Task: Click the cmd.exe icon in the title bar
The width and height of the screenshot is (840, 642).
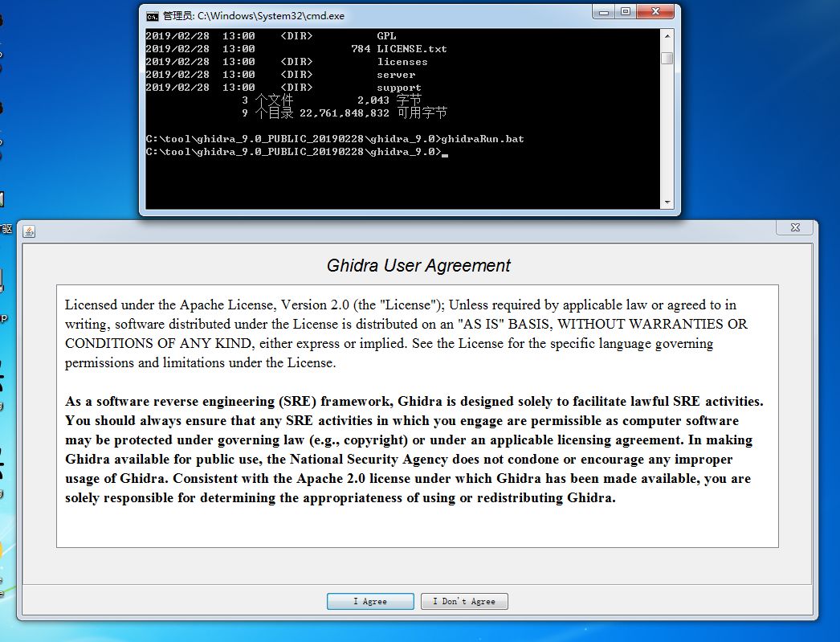Action: pos(152,16)
